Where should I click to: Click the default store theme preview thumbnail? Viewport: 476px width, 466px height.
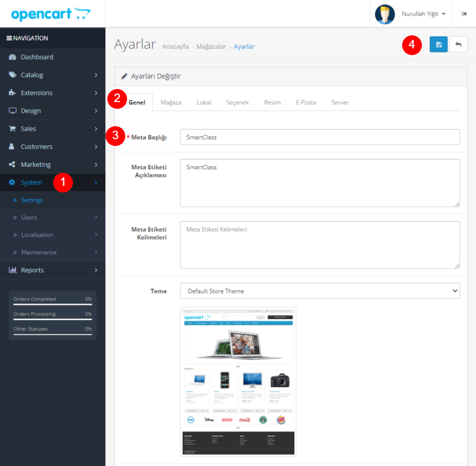tap(238, 381)
